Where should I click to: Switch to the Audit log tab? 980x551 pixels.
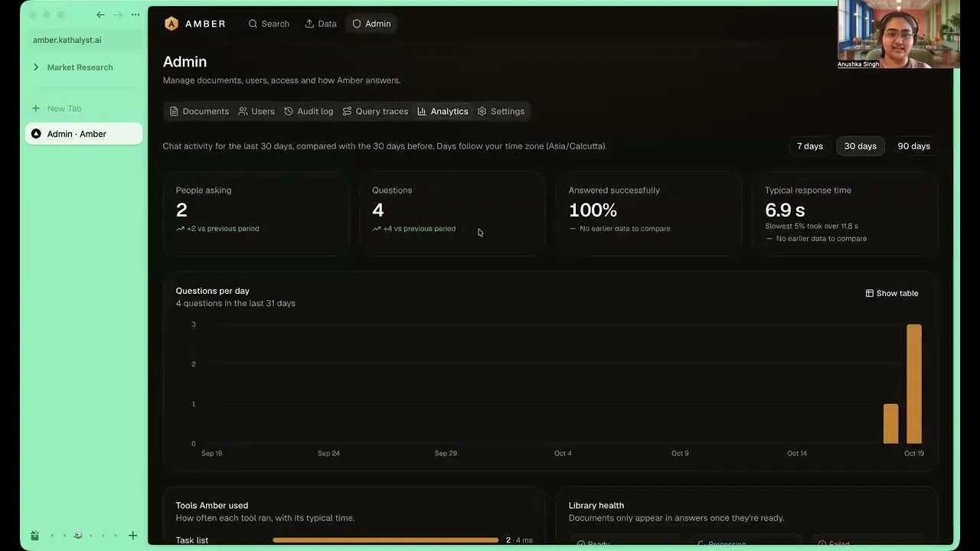coord(309,111)
